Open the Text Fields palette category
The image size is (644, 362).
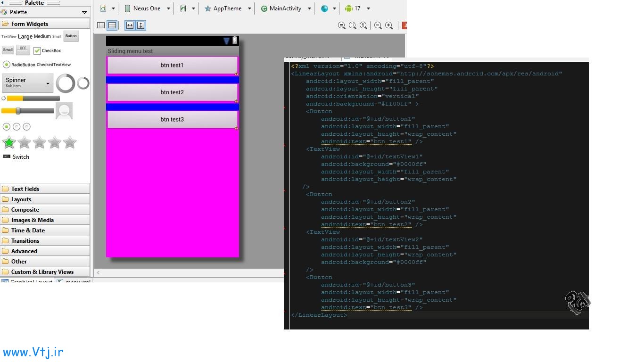point(25,189)
